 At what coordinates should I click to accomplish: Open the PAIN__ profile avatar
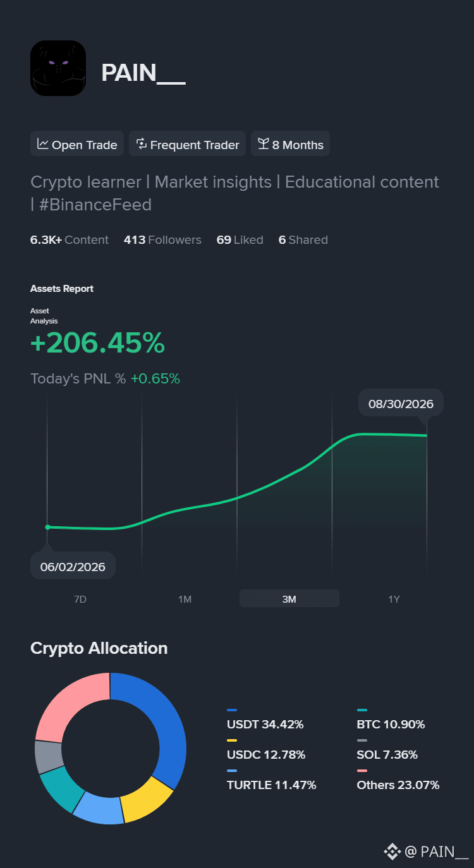58,68
